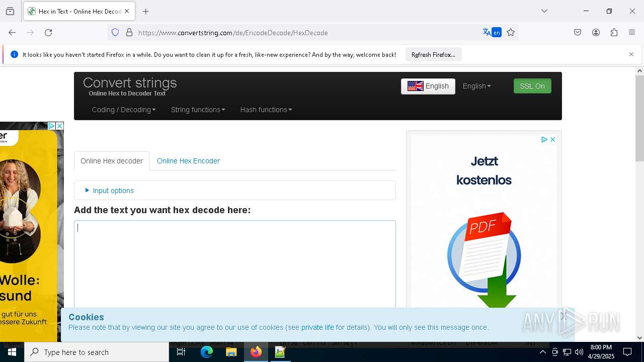Focus the hex decode text area
The width and height of the screenshot is (644, 362).
point(235,264)
